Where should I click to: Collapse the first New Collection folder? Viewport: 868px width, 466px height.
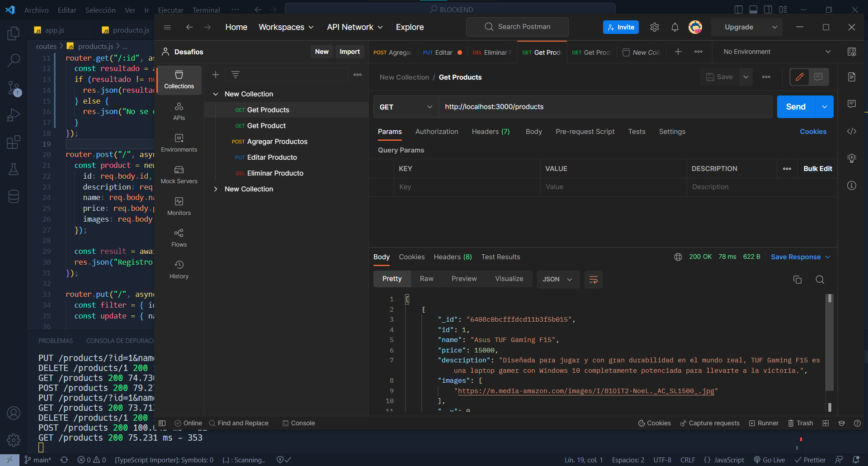(x=216, y=94)
